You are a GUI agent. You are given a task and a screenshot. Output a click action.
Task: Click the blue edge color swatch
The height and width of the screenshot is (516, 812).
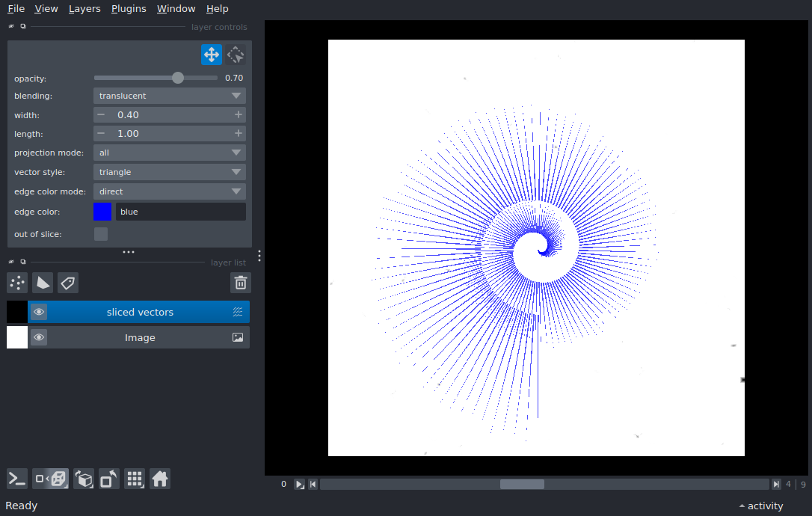pyautogui.click(x=102, y=212)
